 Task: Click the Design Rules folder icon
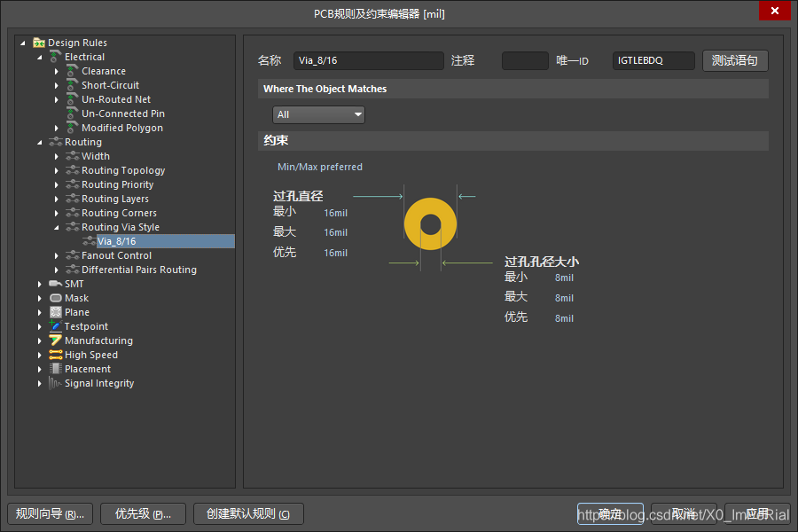pos(39,43)
